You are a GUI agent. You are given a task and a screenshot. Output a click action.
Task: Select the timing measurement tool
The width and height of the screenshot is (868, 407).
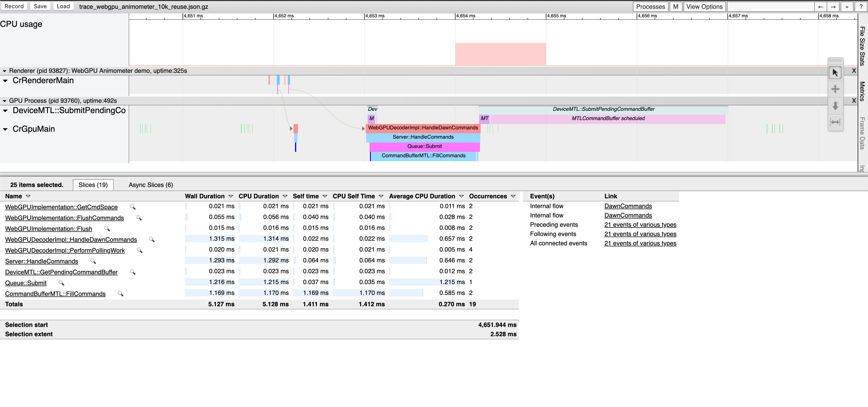[836, 122]
